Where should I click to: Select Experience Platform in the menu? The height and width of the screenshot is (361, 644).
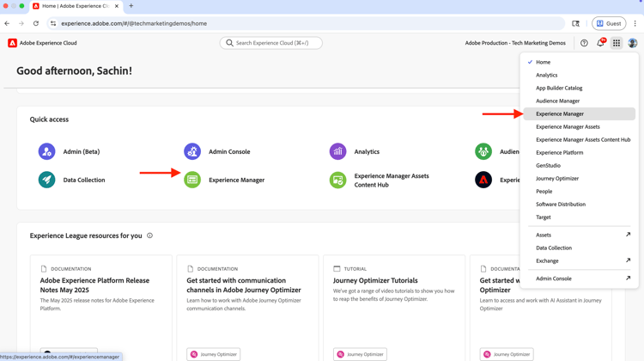[579, 152]
